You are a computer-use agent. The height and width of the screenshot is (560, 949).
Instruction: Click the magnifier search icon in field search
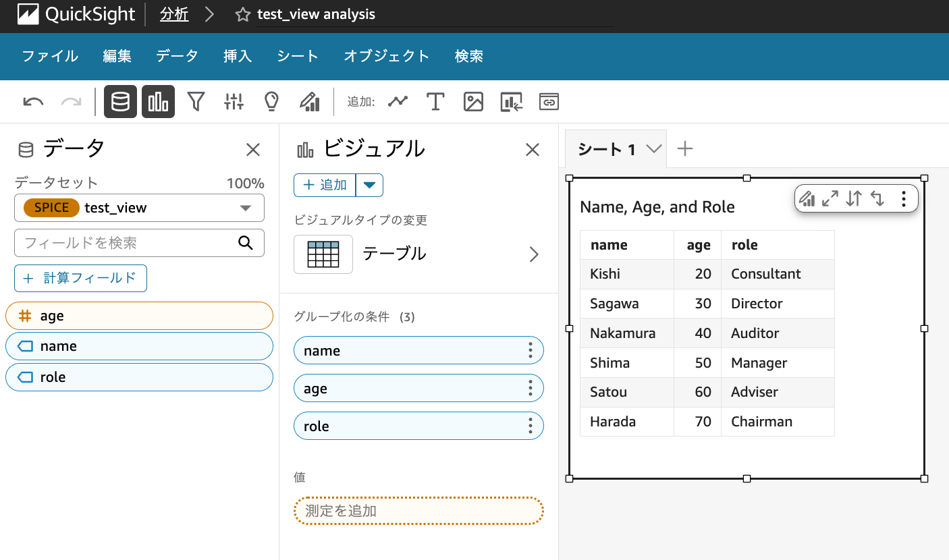tap(246, 243)
